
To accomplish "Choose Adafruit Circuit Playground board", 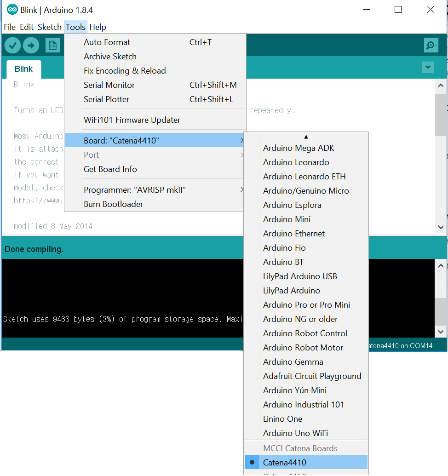I will [x=306, y=376].
